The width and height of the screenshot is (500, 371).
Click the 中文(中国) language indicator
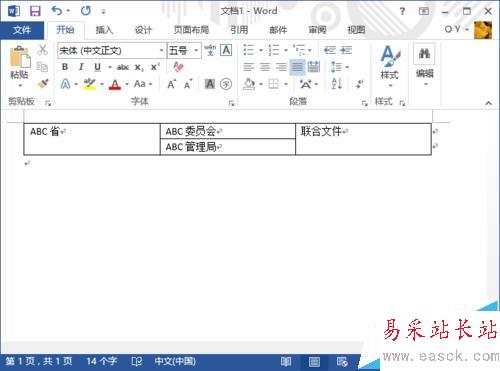(175, 361)
